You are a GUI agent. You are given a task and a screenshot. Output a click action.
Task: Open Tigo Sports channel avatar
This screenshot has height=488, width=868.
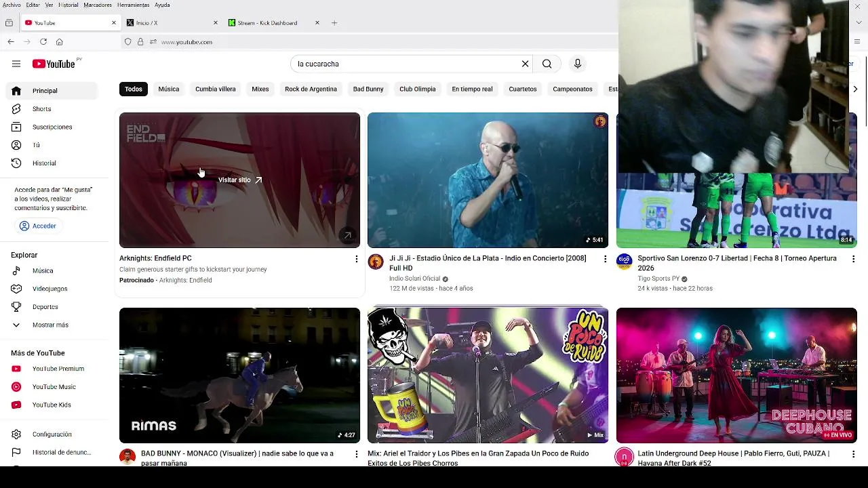(624, 262)
